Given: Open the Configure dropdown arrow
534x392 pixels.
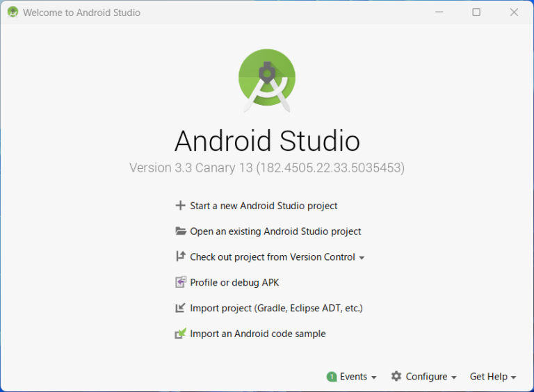Looking at the screenshot, I should 454,377.
